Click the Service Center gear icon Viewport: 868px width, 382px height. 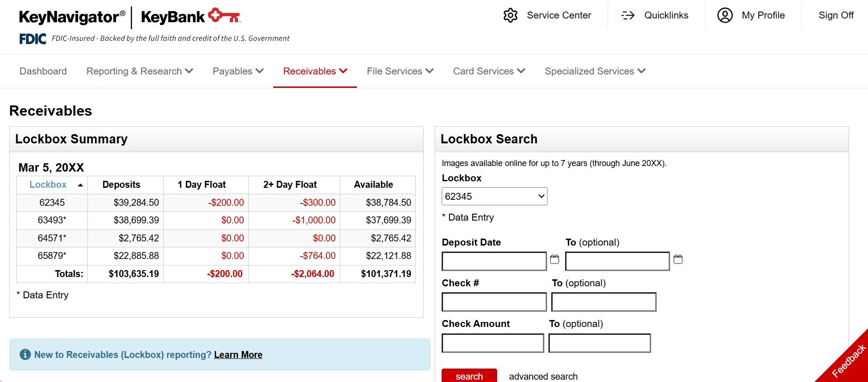[x=510, y=15]
